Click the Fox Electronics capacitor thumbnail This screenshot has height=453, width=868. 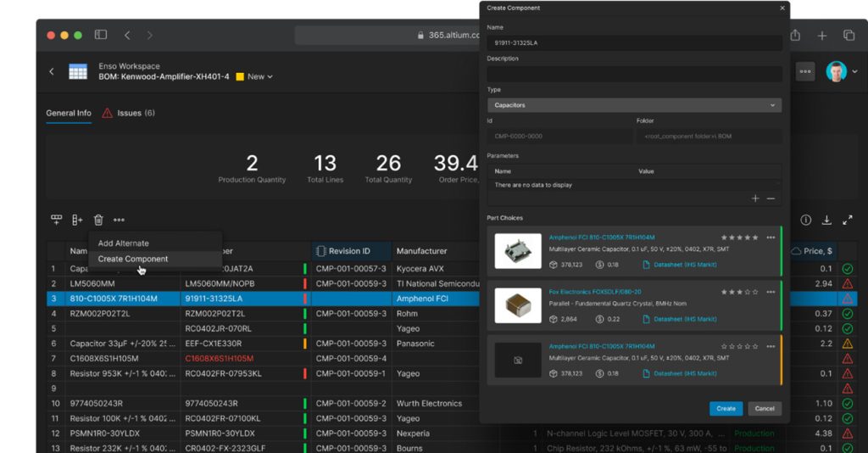point(518,305)
